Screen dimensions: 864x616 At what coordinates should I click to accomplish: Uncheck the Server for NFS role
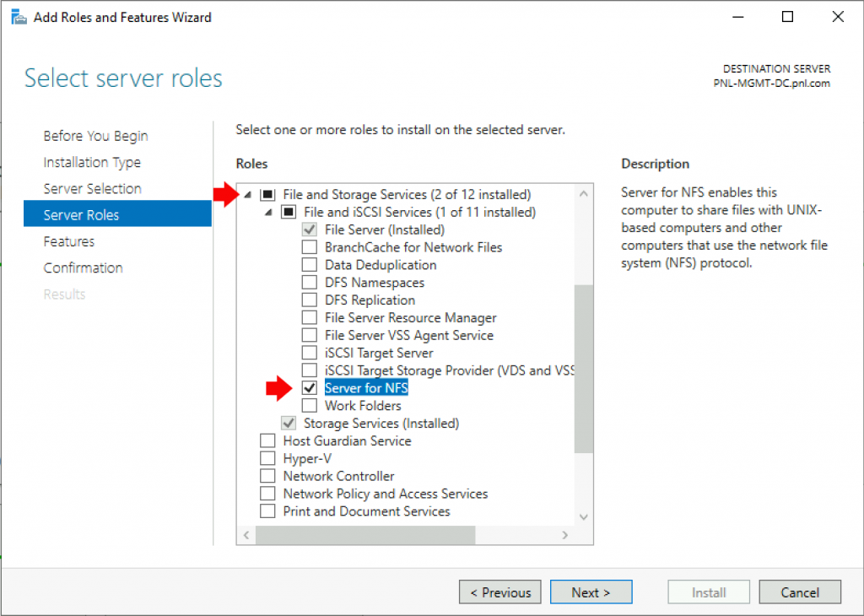point(309,387)
